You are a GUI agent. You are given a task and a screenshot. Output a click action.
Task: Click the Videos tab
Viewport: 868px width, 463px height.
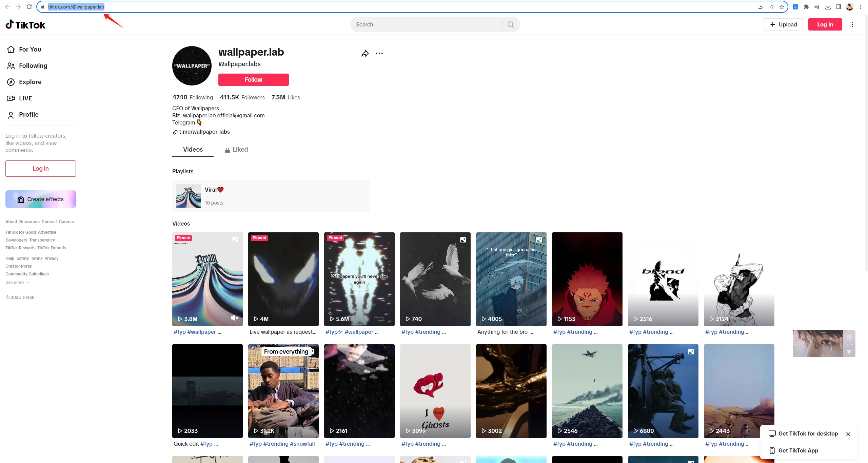click(x=192, y=149)
